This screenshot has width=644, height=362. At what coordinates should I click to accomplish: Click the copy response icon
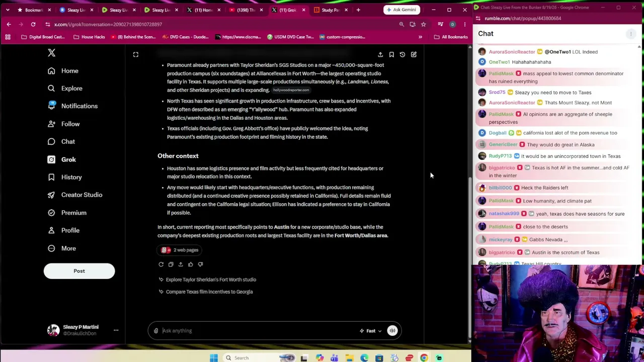(171, 264)
